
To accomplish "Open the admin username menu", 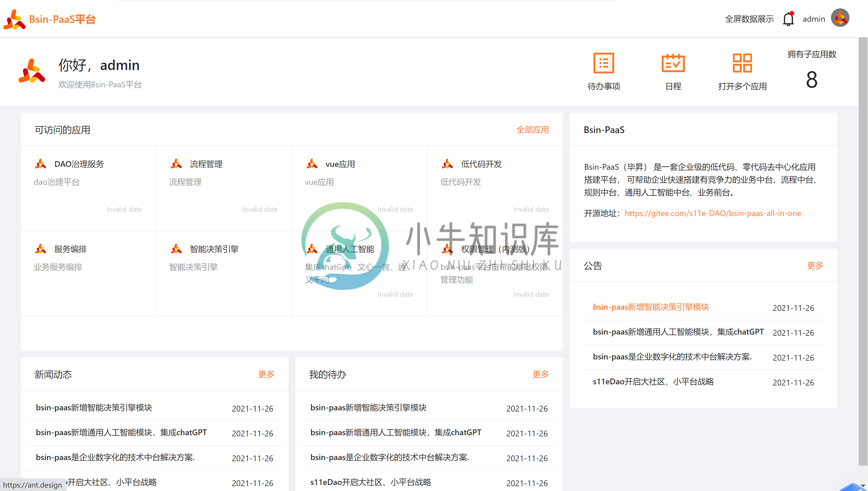I will coord(814,19).
